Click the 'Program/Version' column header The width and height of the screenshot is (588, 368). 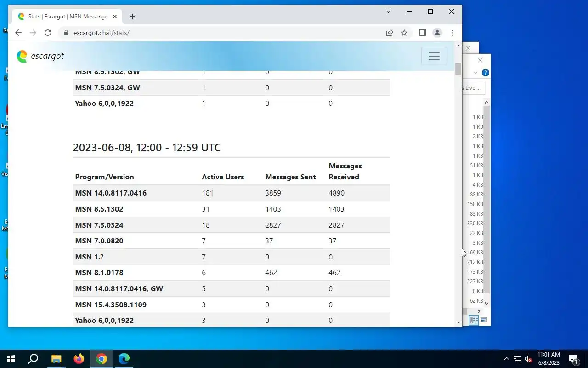pyautogui.click(x=105, y=177)
